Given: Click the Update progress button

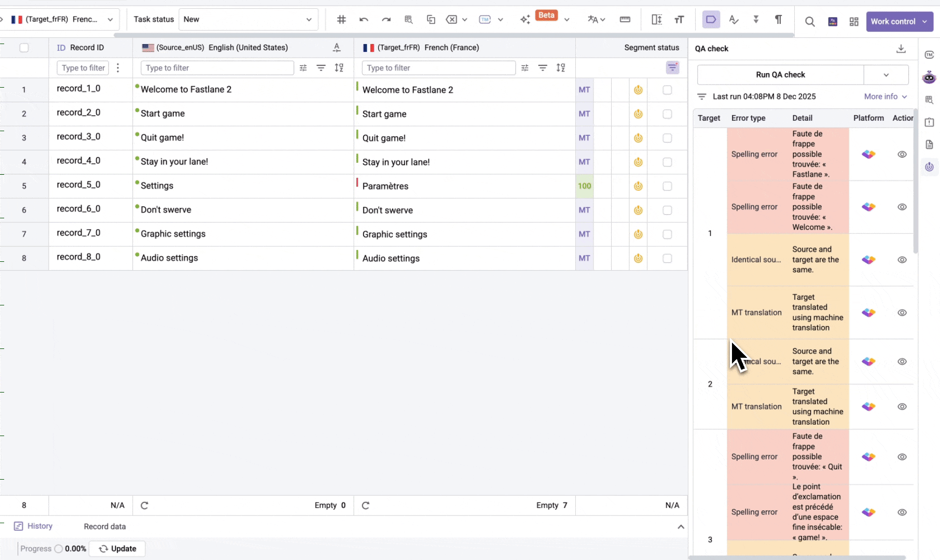Looking at the screenshot, I should click(x=117, y=549).
